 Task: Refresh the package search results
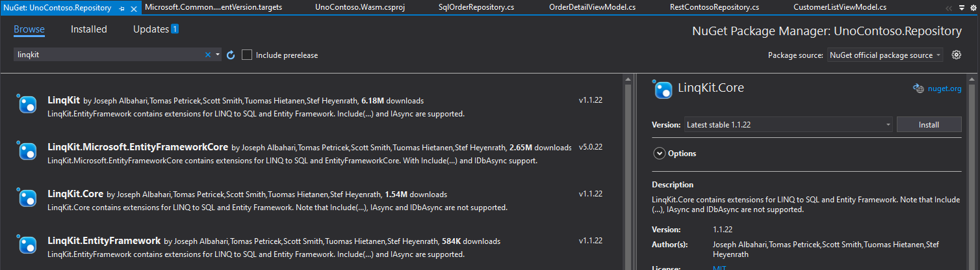(230, 55)
